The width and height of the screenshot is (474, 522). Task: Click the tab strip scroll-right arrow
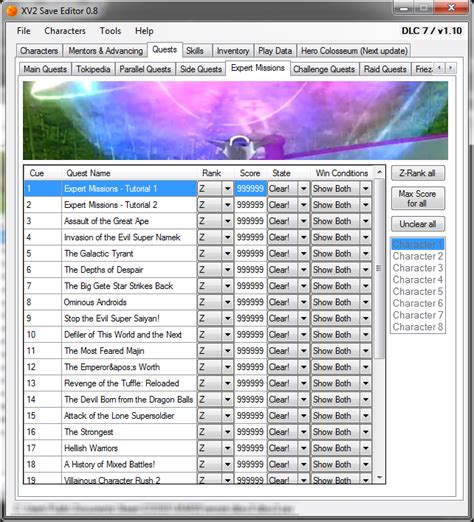pyautogui.click(x=451, y=68)
